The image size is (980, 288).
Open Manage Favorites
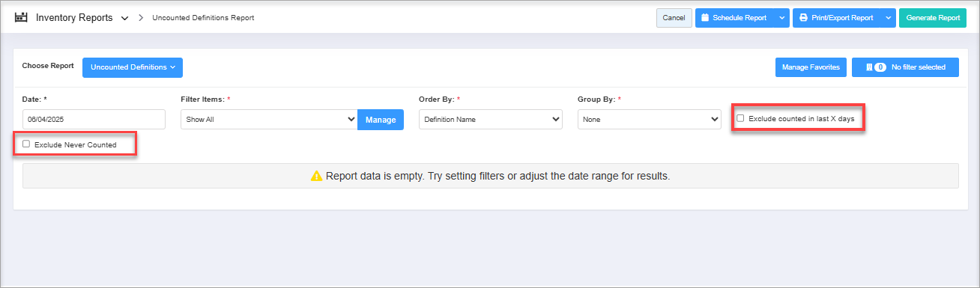[x=811, y=67]
